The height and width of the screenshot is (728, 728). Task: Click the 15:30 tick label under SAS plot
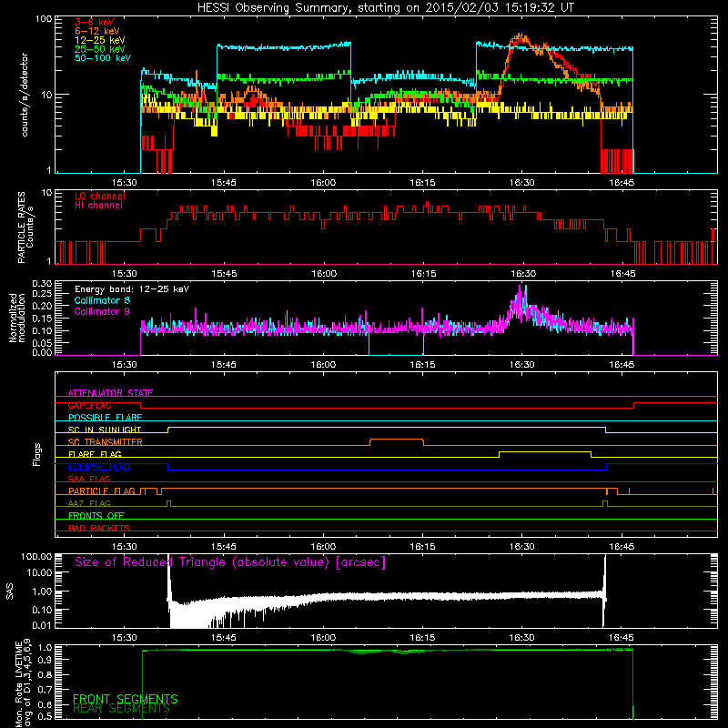pyautogui.click(x=125, y=638)
